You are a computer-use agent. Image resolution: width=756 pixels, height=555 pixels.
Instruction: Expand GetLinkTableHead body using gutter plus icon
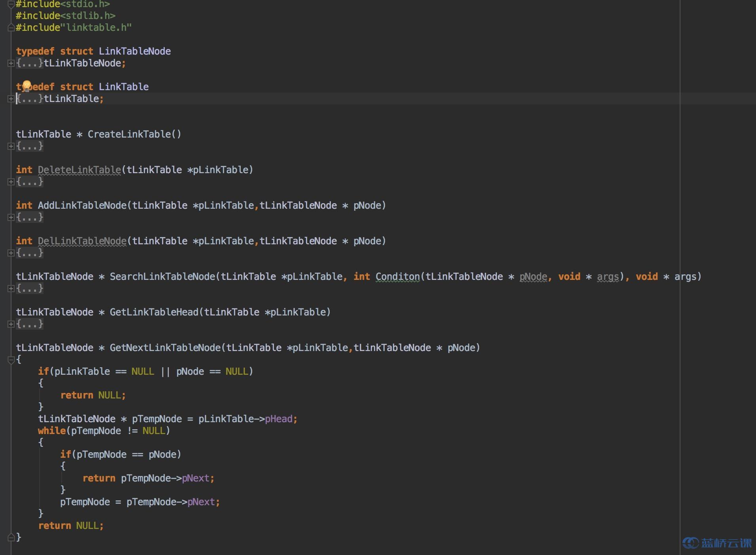tap(11, 324)
